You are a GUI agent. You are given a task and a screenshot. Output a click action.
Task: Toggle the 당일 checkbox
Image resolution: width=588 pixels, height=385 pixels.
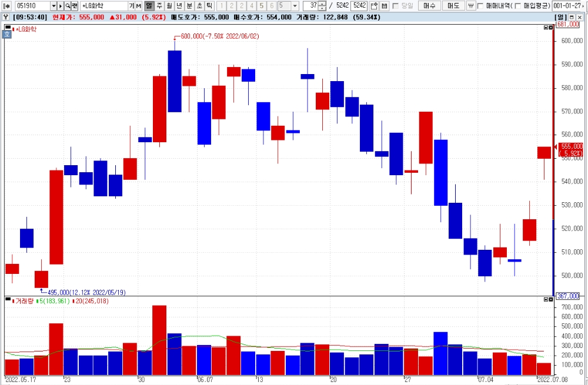click(395, 6)
